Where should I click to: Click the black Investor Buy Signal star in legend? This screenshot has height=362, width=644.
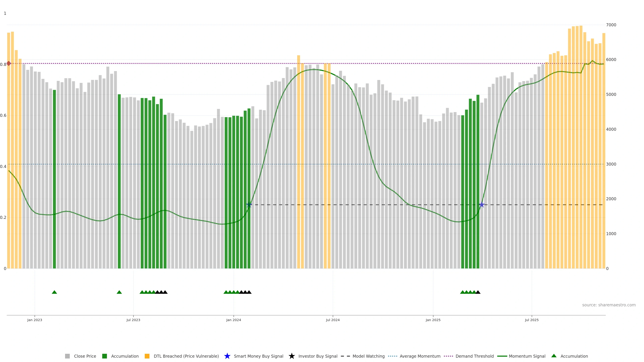coord(291,356)
